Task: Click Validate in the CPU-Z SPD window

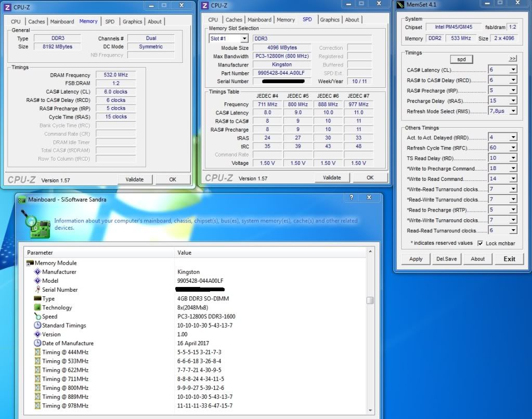Action: pyautogui.click(x=332, y=177)
